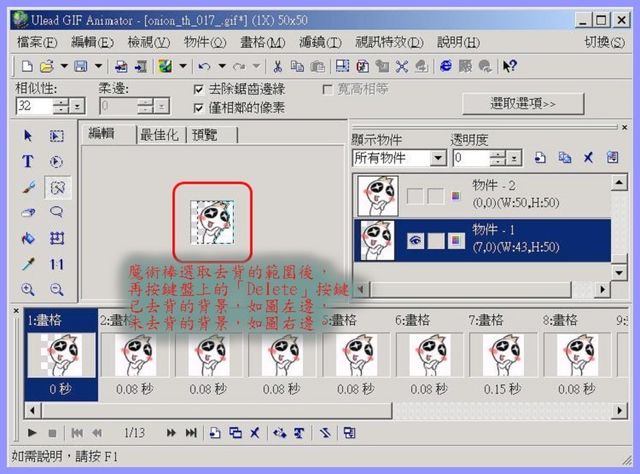Open the 相似性 value dropdown arrow

[78, 107]
